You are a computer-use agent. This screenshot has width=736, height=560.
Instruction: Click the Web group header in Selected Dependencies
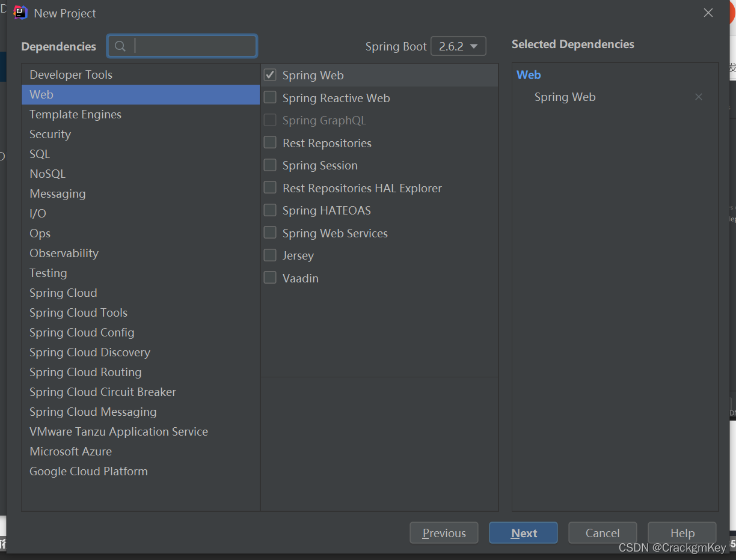pyautogui.click(x=529, y=75)
